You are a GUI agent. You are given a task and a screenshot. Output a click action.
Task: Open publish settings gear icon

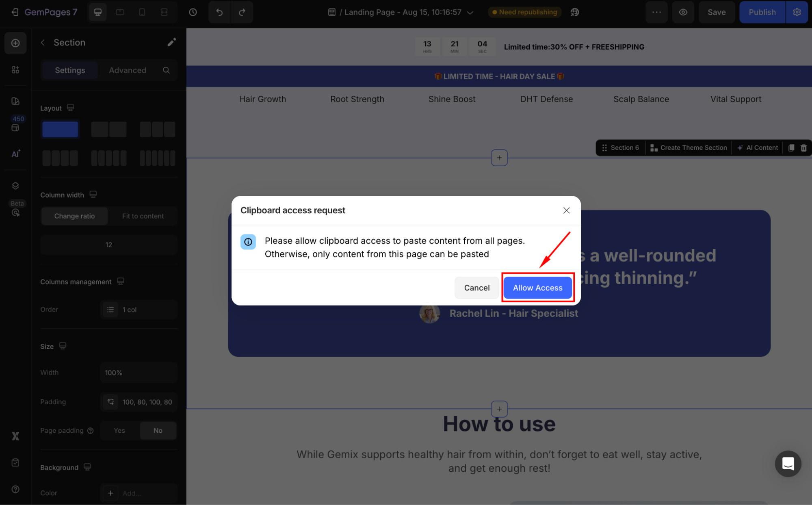[x=797, y=12]
